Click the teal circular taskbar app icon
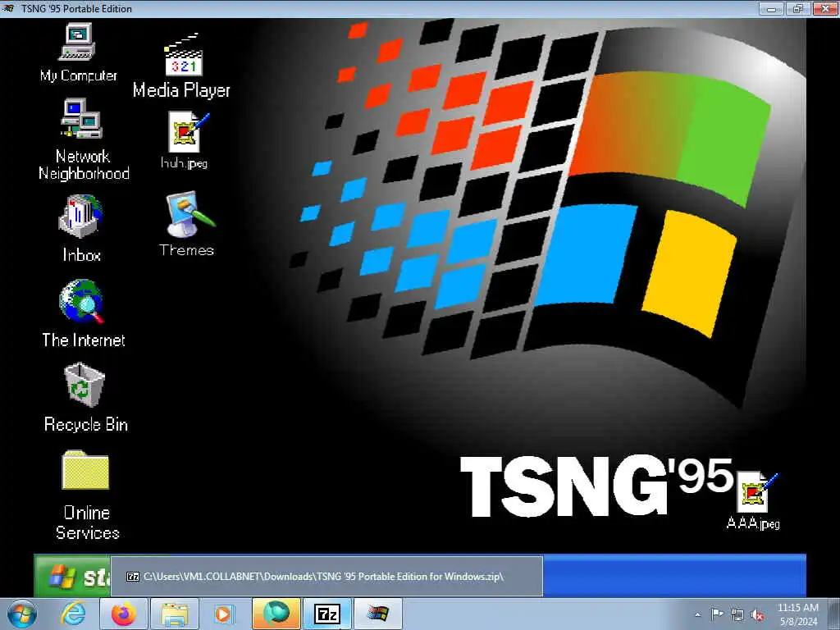840x630 pixels. pos(276,614)
